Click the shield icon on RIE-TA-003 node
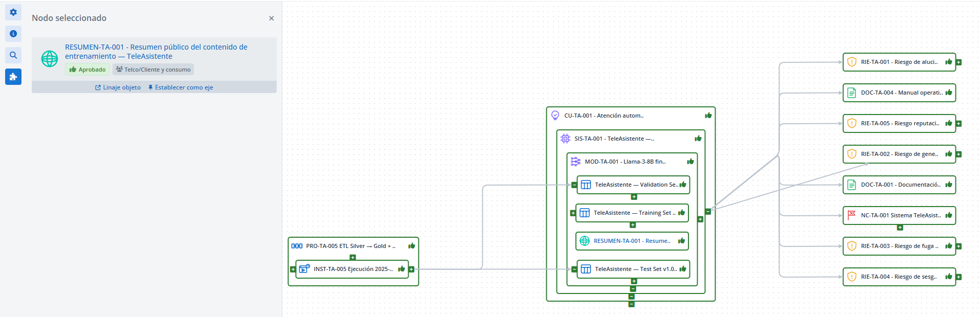 [x=852, y=246]
